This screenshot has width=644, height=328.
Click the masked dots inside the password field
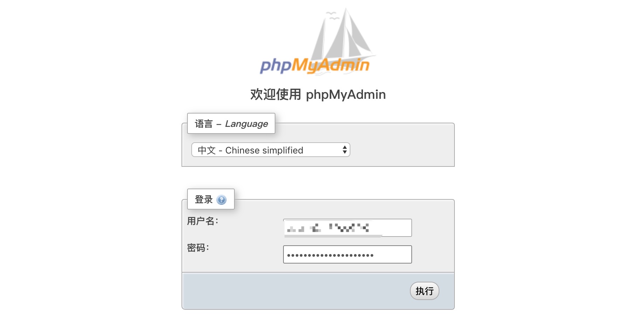pyautogui.click(x=330, y=255)
